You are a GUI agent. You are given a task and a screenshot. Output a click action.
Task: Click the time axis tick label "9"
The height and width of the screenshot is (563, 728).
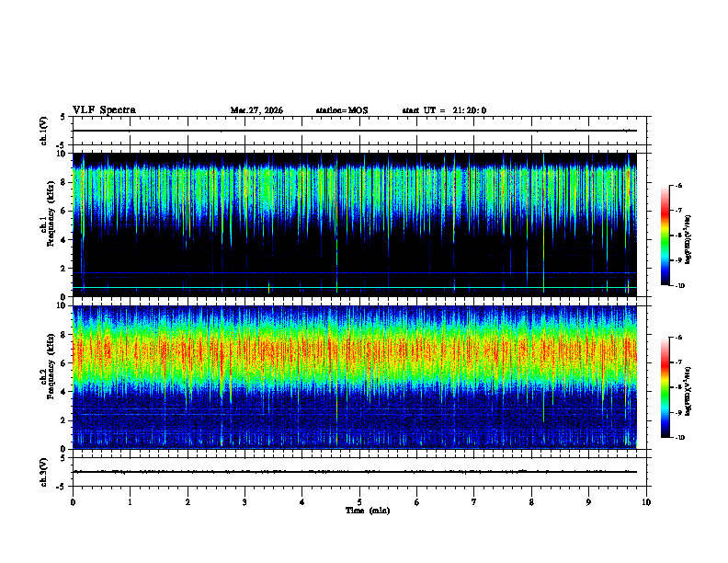(x=588, y=502)
